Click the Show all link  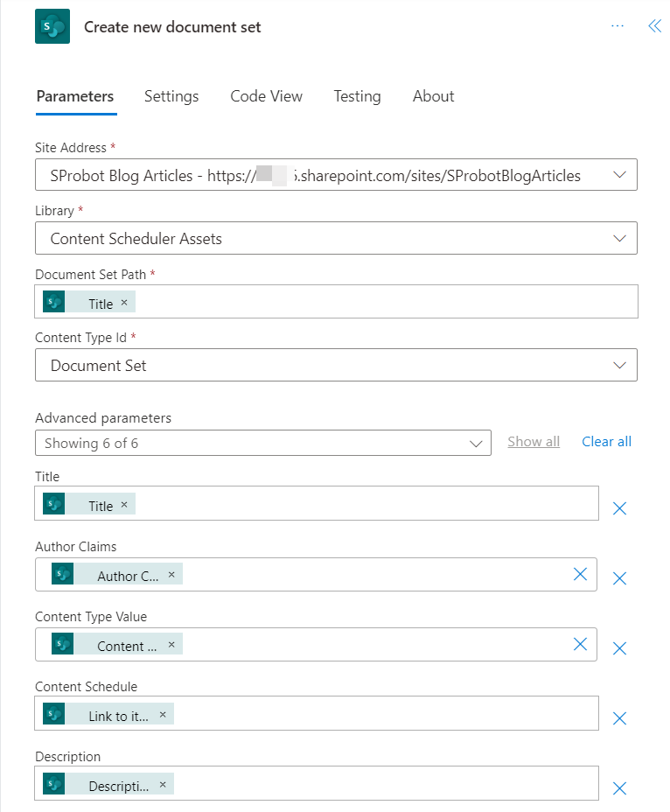[534, 442]
